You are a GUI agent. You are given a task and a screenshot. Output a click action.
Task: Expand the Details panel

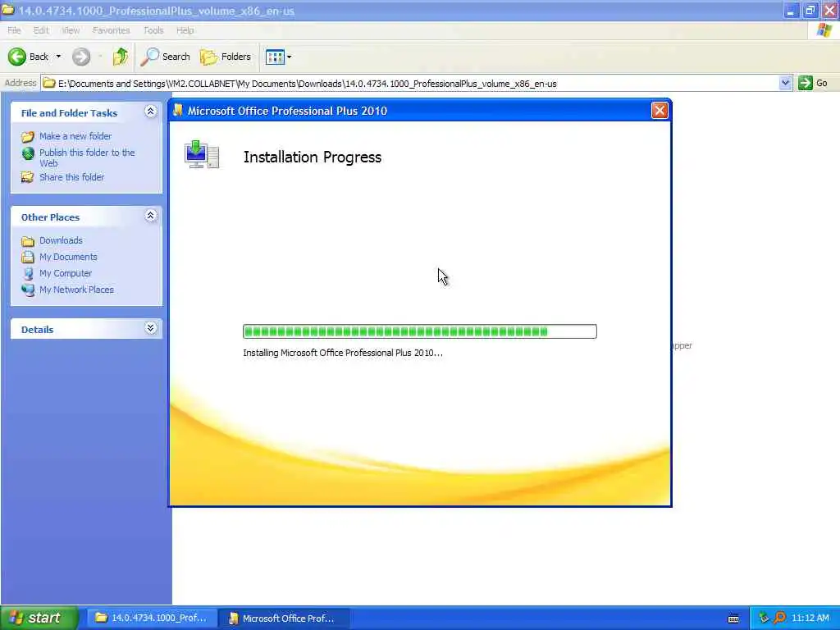151,328
